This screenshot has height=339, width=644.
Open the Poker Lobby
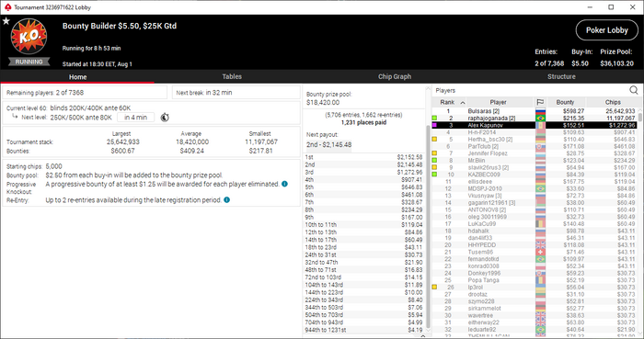(607, 30)
